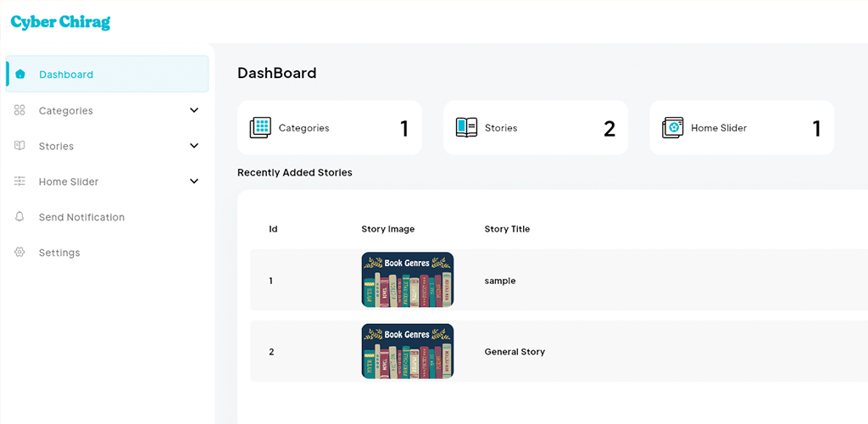This screenshot has width=868, height=424.
Task: Open the General Story thumbnail image
Action: (x=408, y=351)
